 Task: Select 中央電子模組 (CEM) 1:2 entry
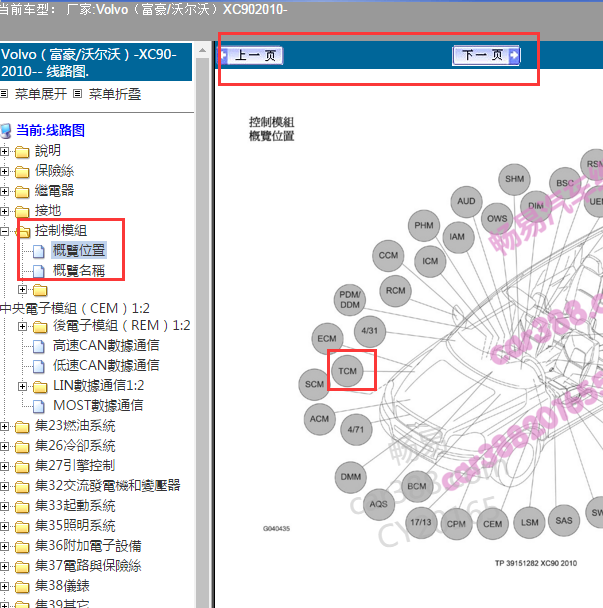(75, 308)
